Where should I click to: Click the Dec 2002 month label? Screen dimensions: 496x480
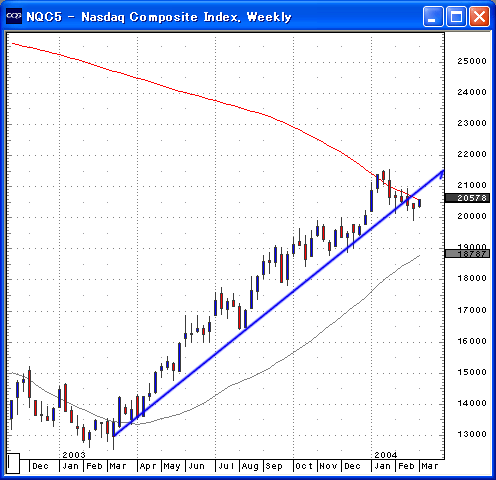tap(40, 466)
